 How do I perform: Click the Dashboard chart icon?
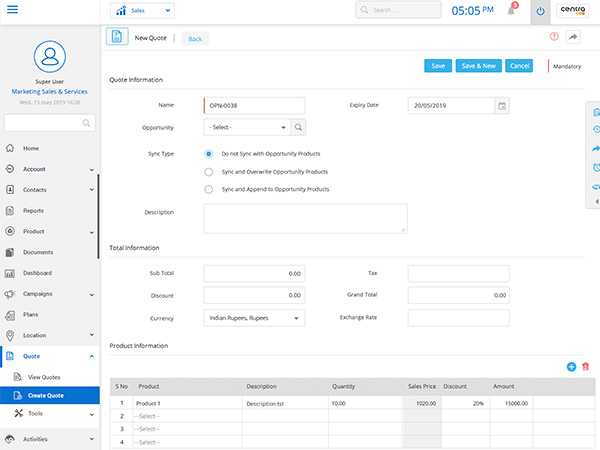pos(10,273)
